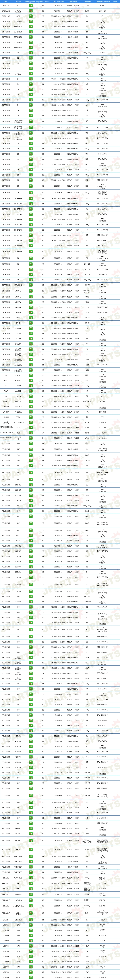This screenshot has width=120, height=980.
Task: Select engine code 'M 113.993'
Action: (x=103, y=438)
